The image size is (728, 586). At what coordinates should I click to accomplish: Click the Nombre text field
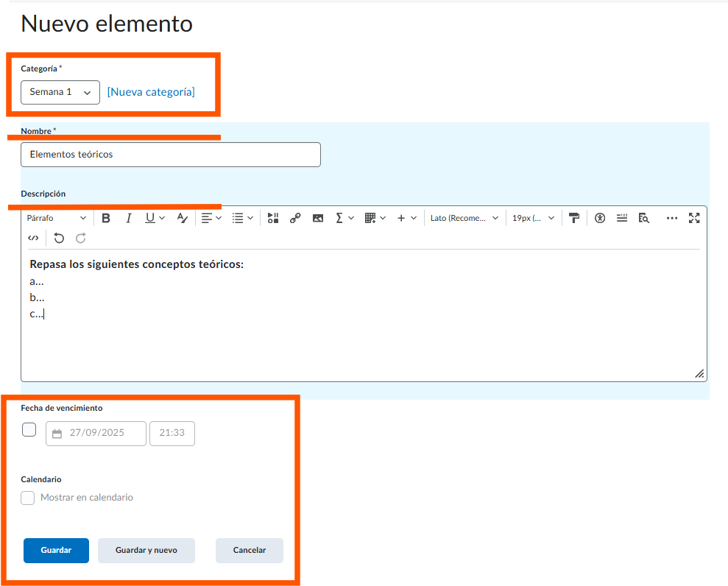(x=171, y=155)
